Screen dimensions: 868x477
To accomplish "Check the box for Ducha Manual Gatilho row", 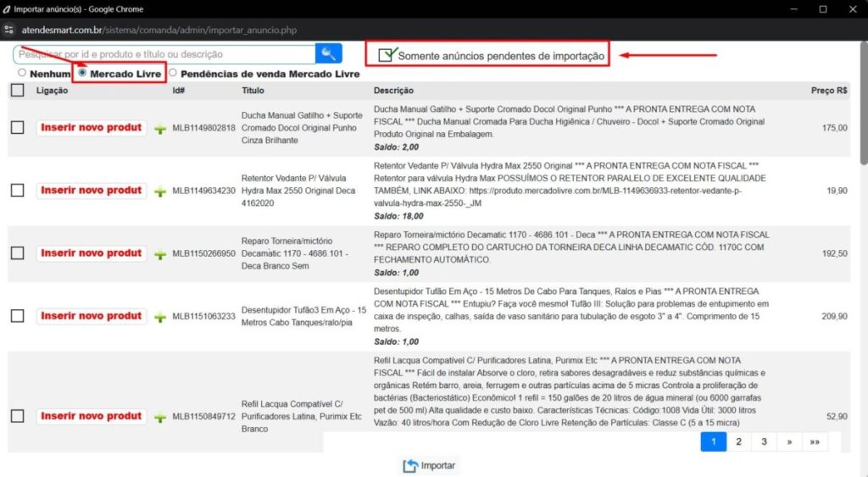I will click(x=17, y=128).
